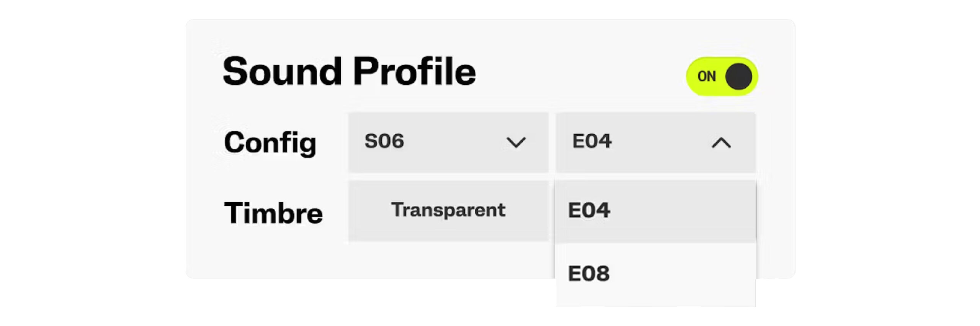980x326 pixels.
Task: Click the Transparent timbre button
Action: (x=448, y=210)
